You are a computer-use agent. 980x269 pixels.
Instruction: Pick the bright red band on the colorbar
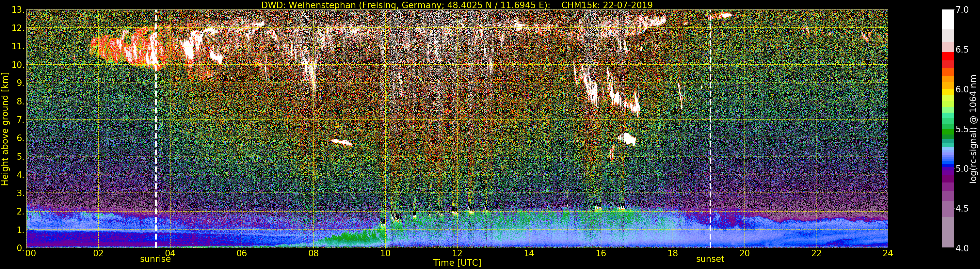click(x=948, y=56)
